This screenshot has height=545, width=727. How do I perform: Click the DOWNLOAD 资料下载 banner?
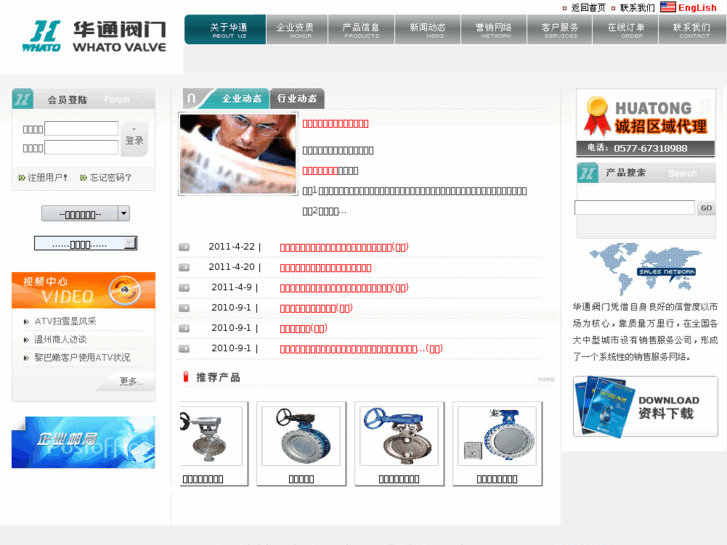click(x=645, y=407)
